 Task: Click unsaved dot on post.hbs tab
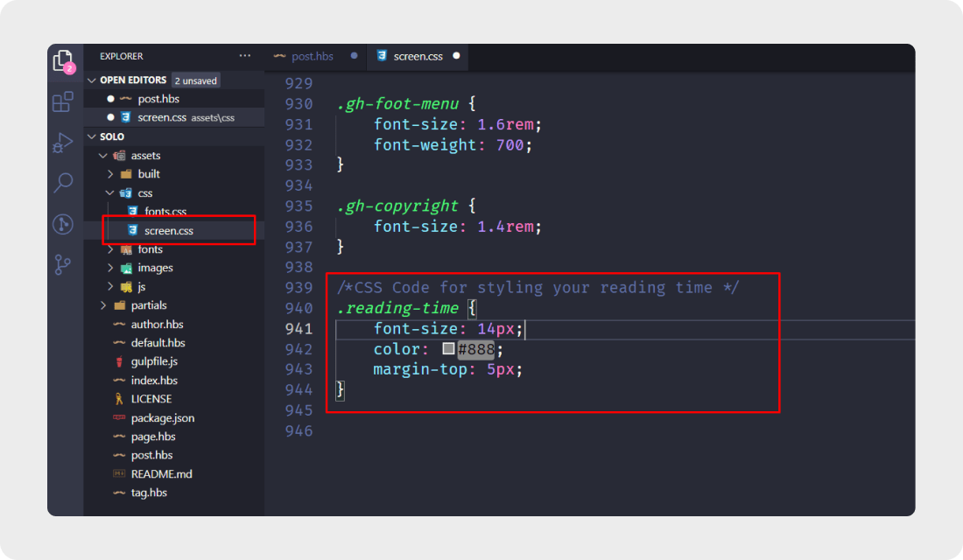click(355, 56)
